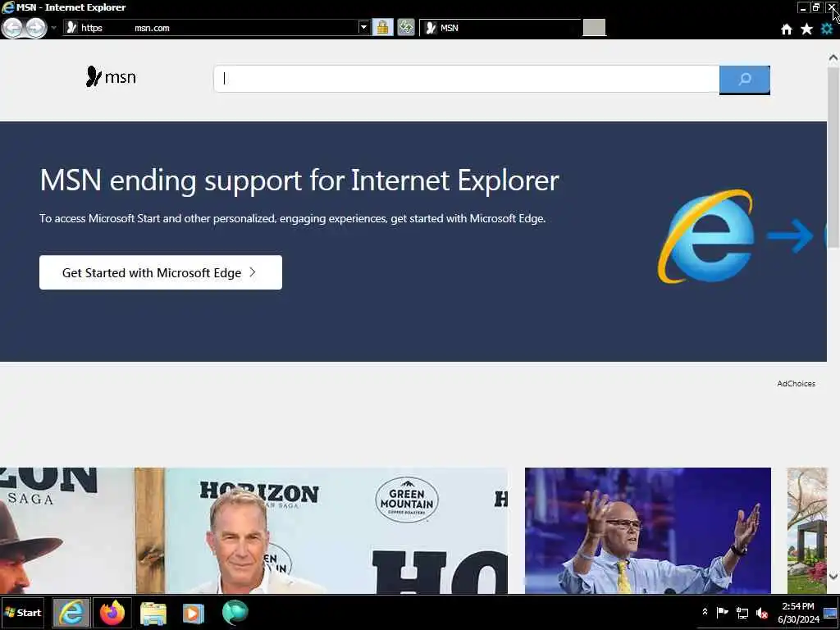Open the recent pages dropdown beside Forward
The image size is (840, 630).
pyautogui.click(x=53, y=28)
